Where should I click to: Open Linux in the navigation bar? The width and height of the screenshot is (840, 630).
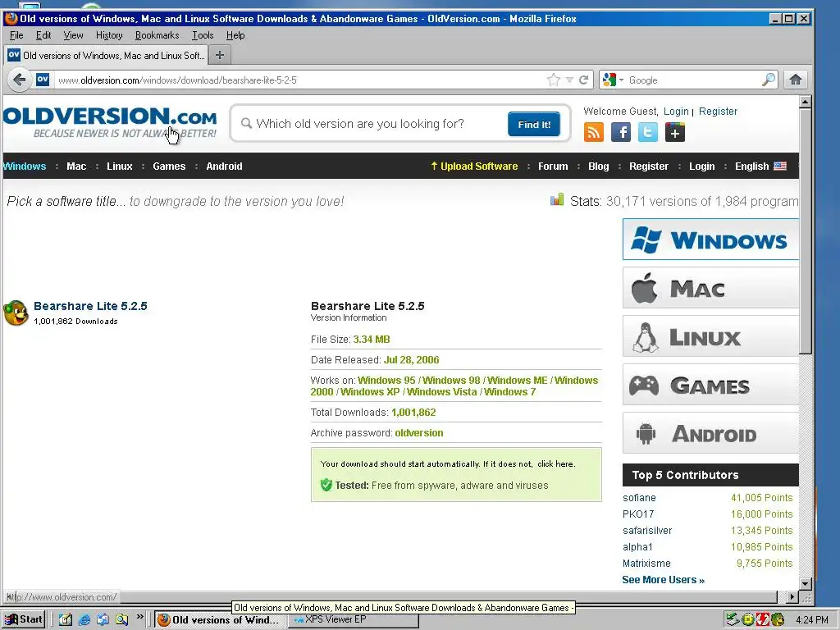[x=120, y=166]
